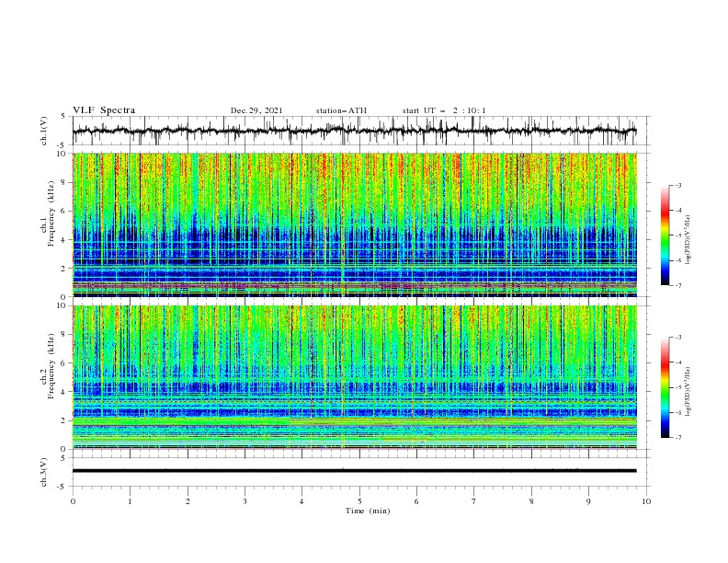Click the "VLF Spectra" title text
The image size is (728, 563).
tap(104, 110)
